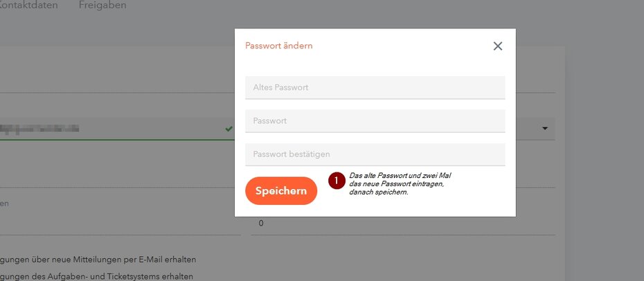Click the small 'en' label above the left field
This screenshot has height=281, width=644.
point(4,204)
